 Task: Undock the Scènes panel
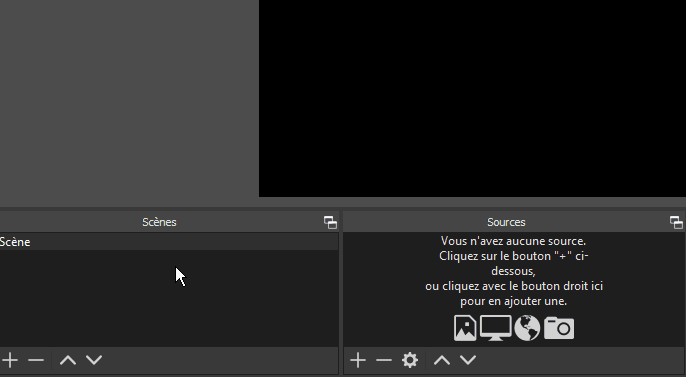pyautogui.click(x=330, y=222)
